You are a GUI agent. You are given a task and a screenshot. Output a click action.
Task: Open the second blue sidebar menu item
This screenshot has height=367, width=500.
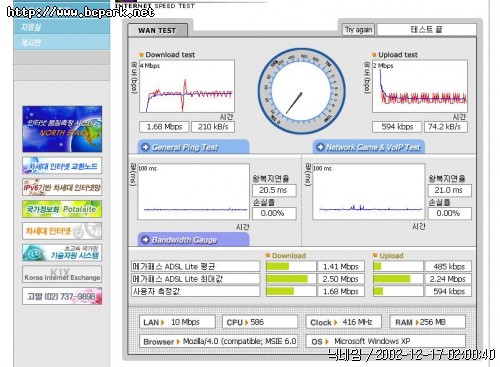point(62,42)
